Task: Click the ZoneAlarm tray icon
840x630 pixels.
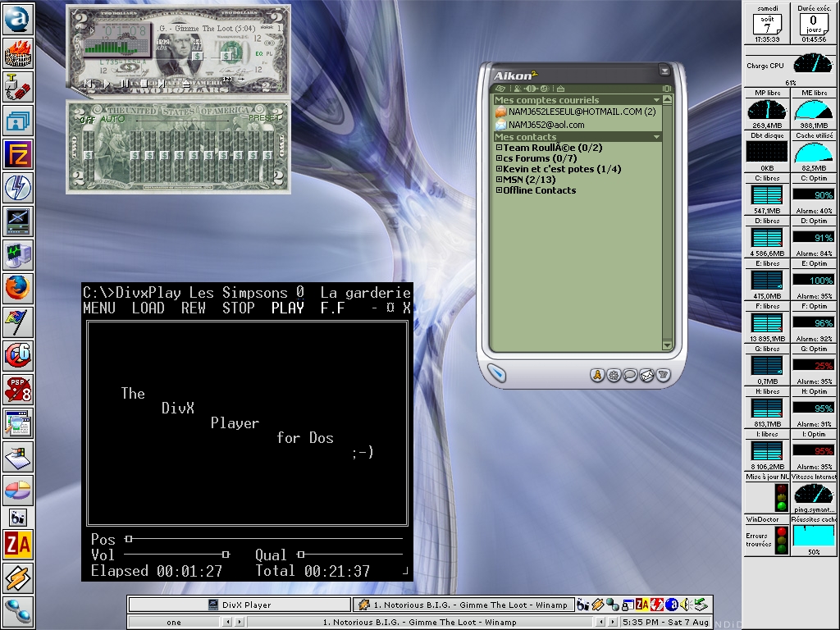Action: [x=641, y=605]
